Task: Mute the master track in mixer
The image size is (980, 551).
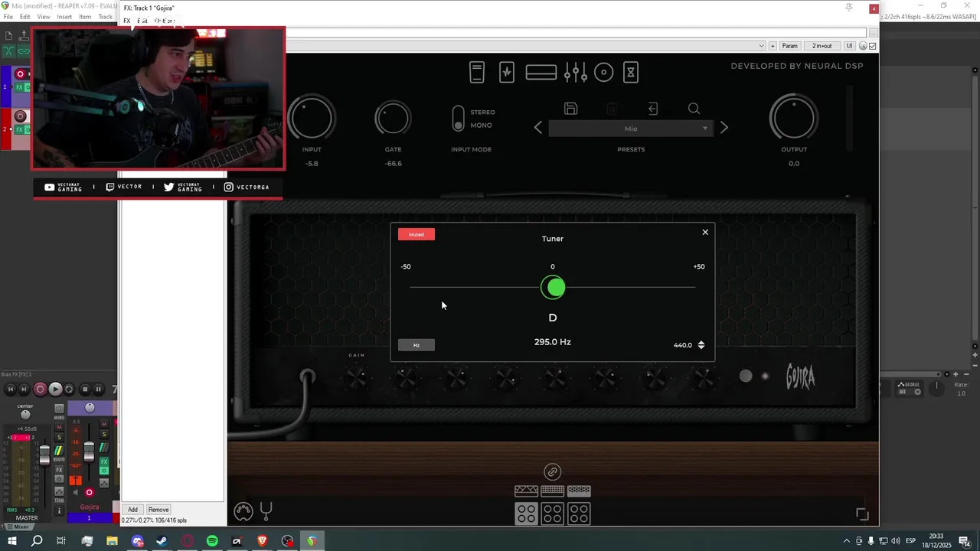Action: [59, 427]
